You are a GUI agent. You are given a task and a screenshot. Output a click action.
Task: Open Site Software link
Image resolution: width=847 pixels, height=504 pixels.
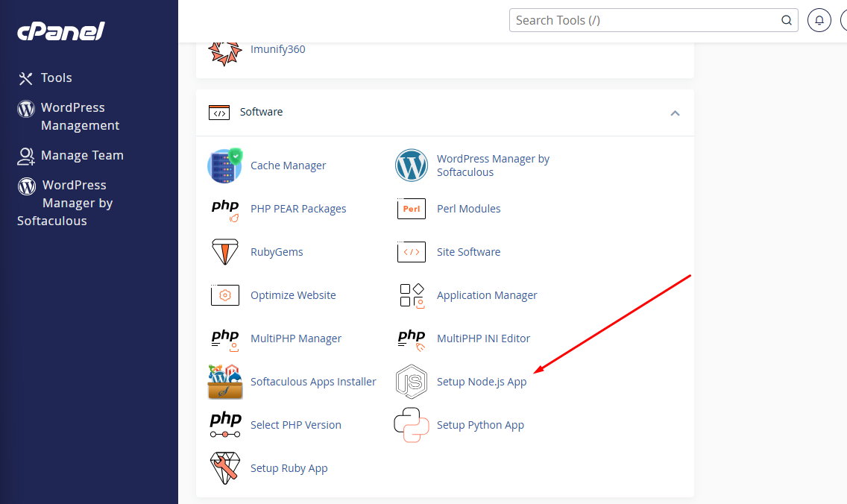click(468, 252)
